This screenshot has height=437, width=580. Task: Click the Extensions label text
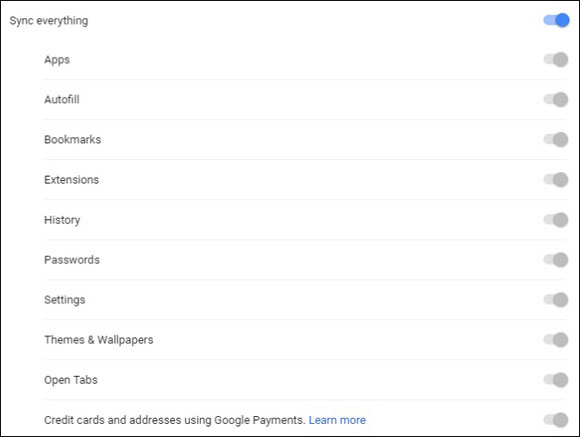pos(71,180)
